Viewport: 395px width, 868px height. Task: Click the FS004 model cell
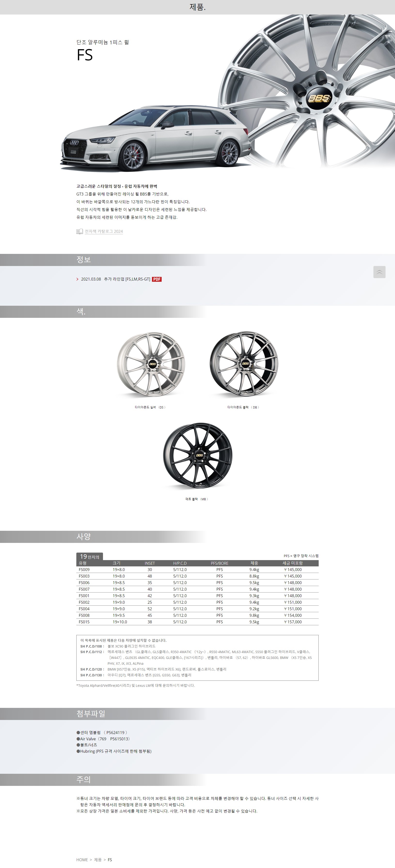[84, 609]
